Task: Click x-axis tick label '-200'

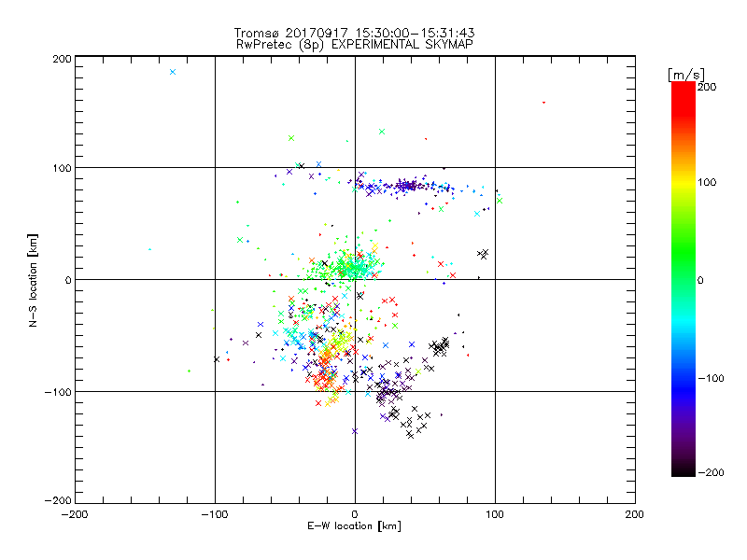Action: 75,515
